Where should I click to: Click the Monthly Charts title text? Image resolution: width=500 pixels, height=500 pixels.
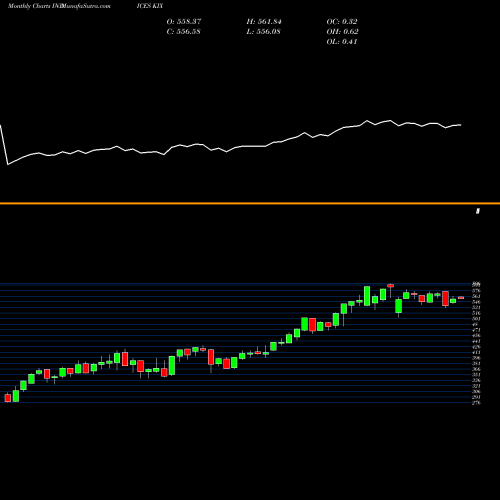click(x=29, y=6)
